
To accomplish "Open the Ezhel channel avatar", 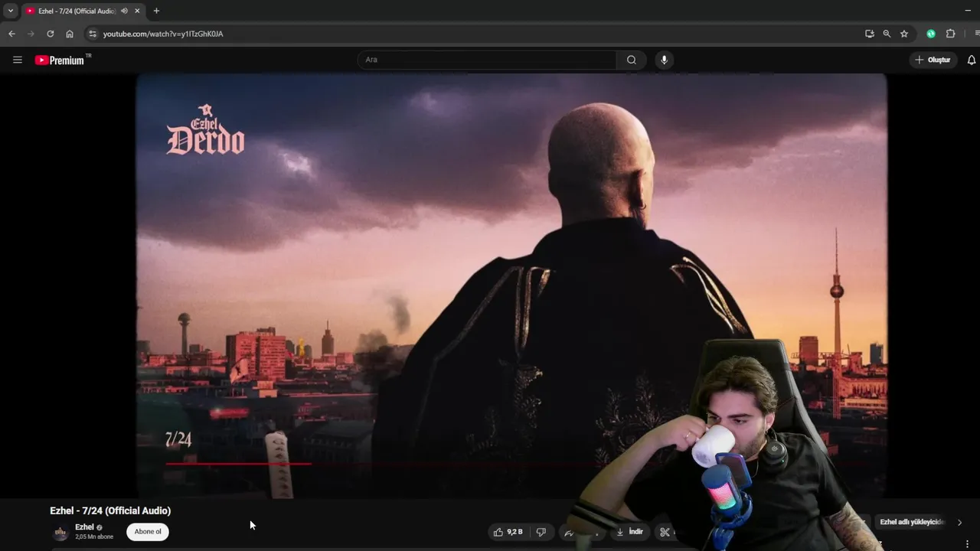I will click(60, 533).
